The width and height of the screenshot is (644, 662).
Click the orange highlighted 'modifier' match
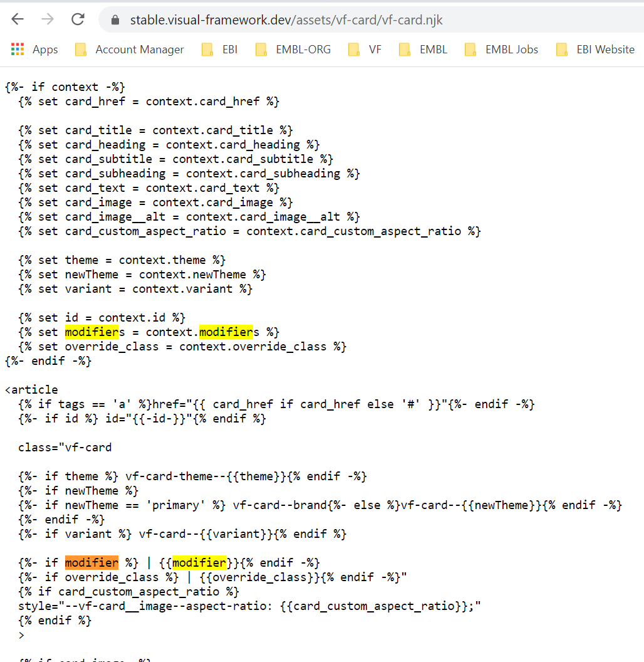pos(91,563)
